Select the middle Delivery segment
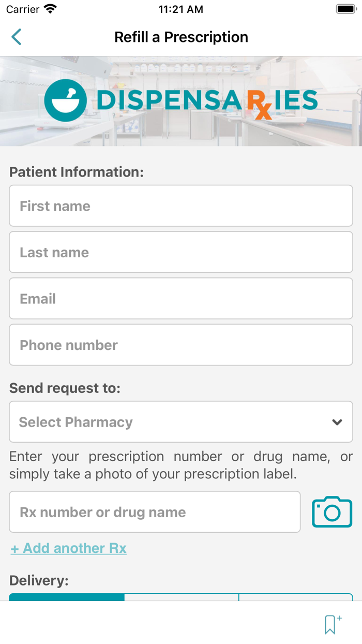The height and width of the screenshot is (644, 362). [x=182, y=597]
